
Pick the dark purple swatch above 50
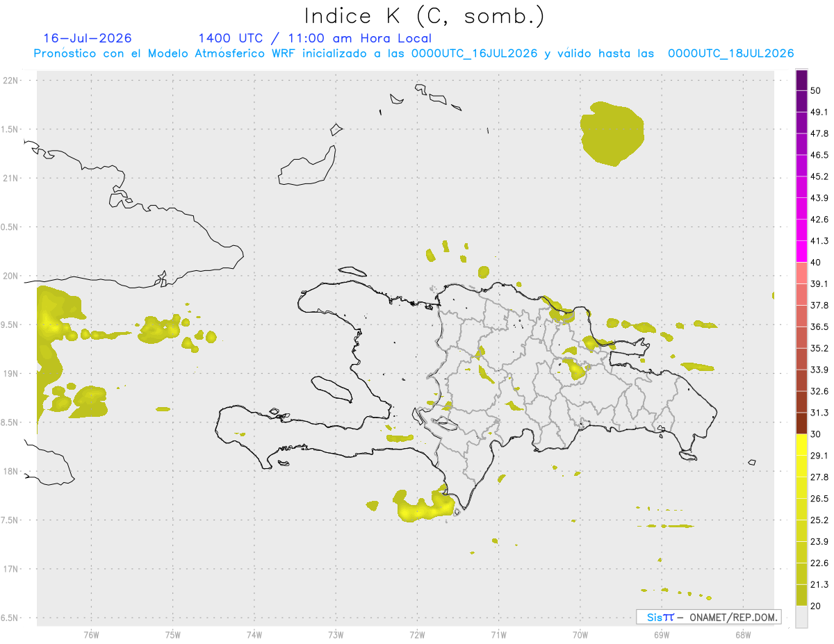tap(801, 80)
